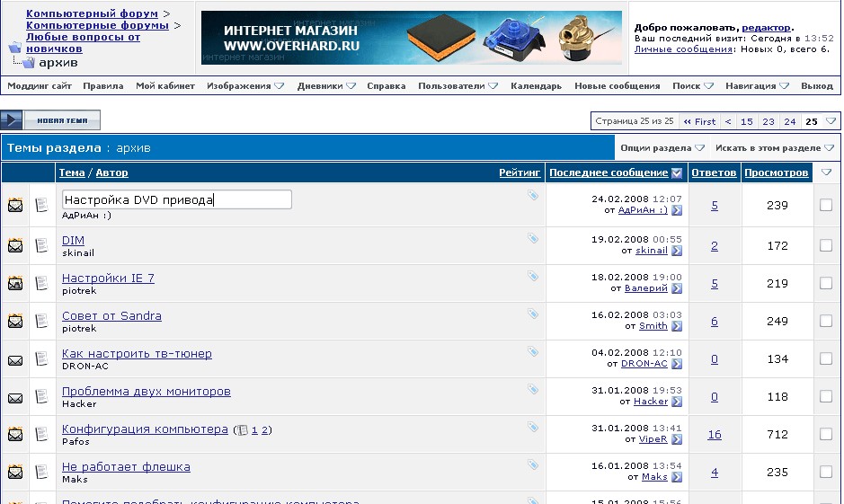Click the Новая тема button
Viewport: 844px width, 504px height.
click(50, 120)
